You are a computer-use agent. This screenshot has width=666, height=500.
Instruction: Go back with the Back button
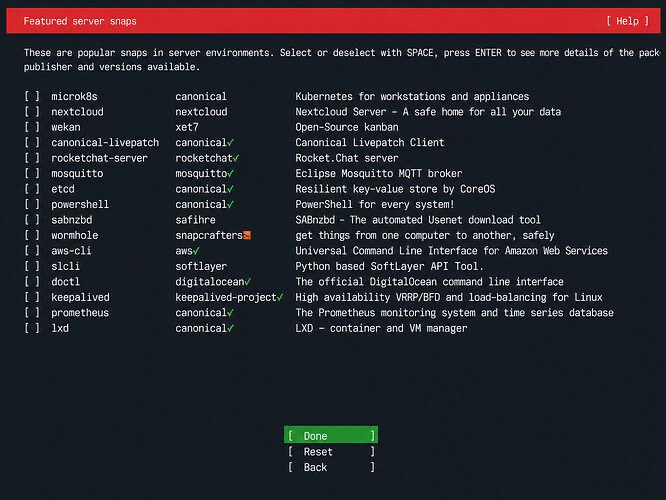click(x=331, y=467)
